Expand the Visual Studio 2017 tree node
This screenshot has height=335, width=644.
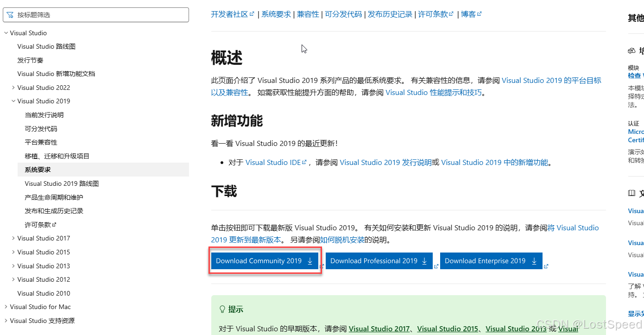13,238
